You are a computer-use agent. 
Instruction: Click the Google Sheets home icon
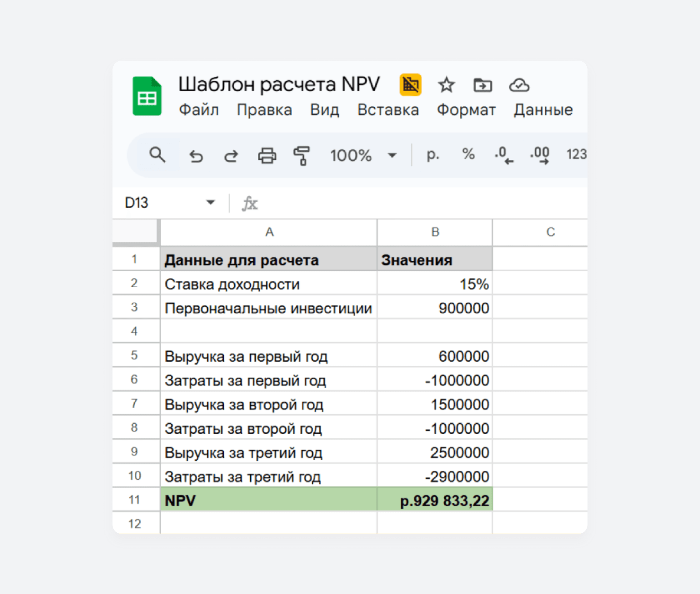pyautogui.click(x=147, y=96)
